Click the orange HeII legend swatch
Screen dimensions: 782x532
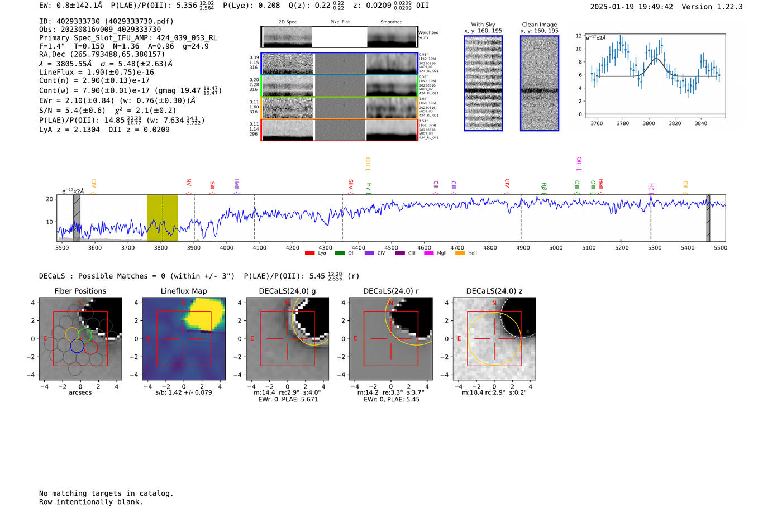[x=460, y=253]
